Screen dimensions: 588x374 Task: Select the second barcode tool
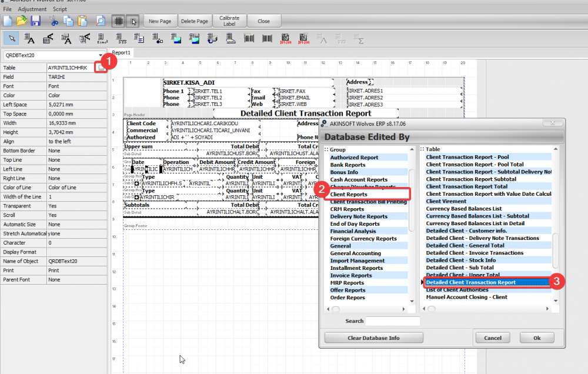pyautogui.click(x=267, y=38)
